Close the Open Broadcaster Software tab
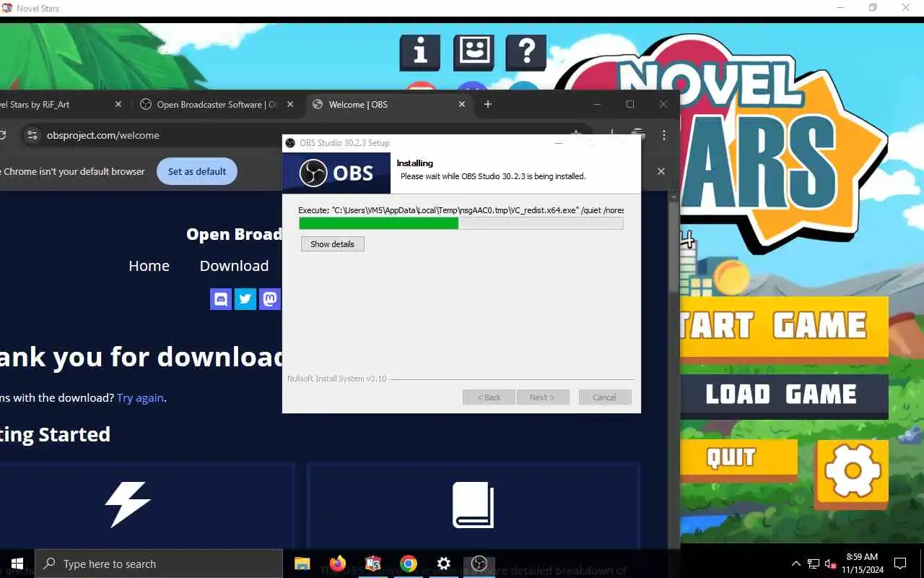The height and width of the screenshot is (578, 924). click(x=290, y=104)
